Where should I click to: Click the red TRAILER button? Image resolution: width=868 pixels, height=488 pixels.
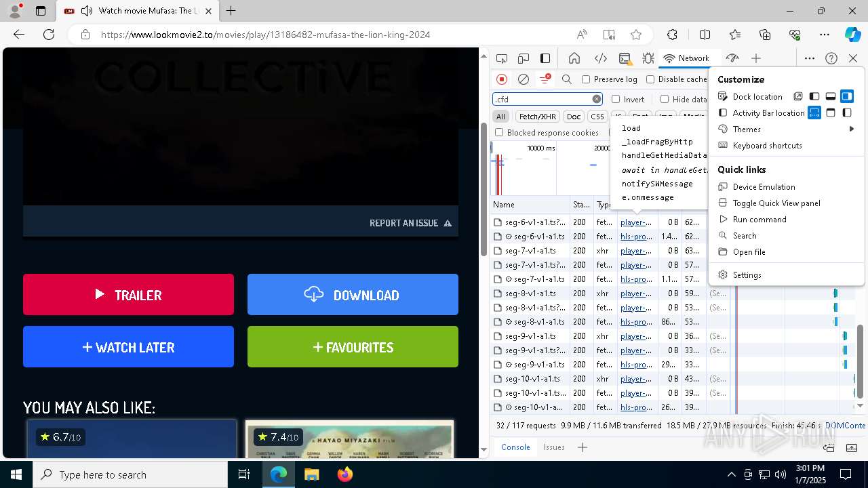(x=128, y=294)
